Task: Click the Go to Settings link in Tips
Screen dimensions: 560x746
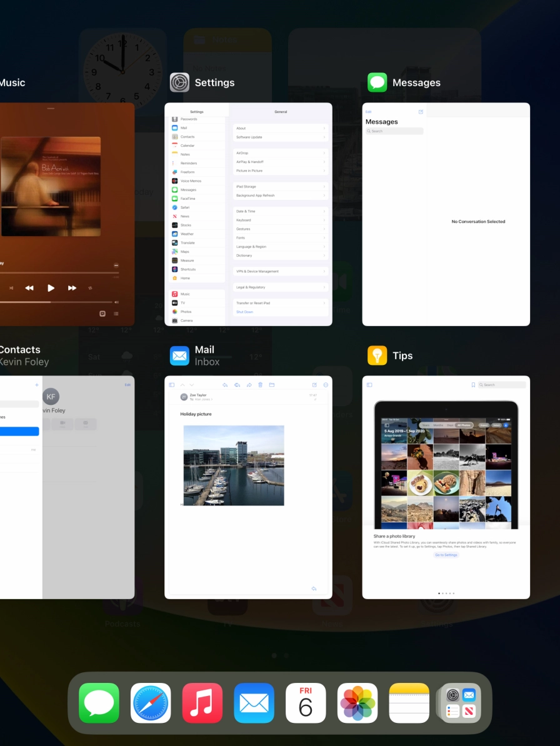Action: pyautogui.click(x=446, y=555)
